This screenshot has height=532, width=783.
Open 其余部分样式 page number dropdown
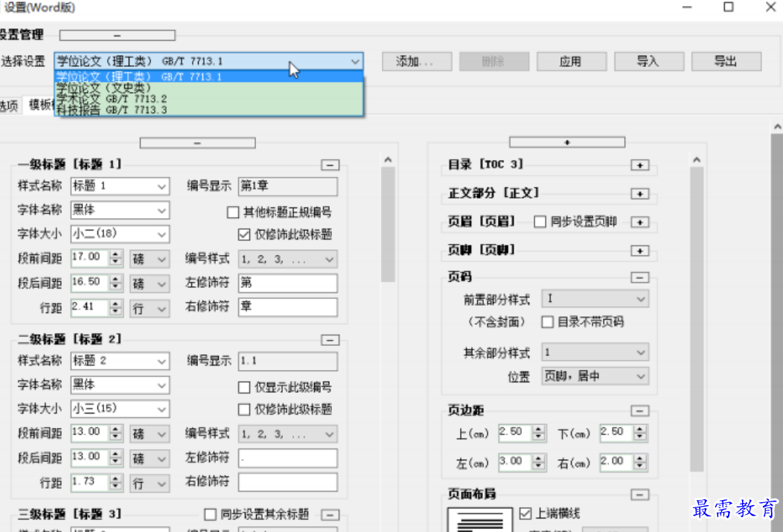pyautogui.click(x=595, y=353)
